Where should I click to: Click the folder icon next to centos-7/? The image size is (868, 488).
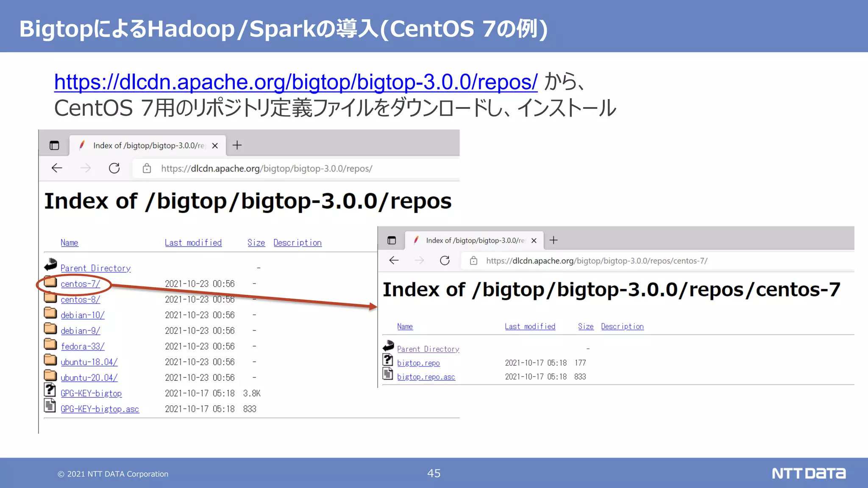click(x=50, y=282)
